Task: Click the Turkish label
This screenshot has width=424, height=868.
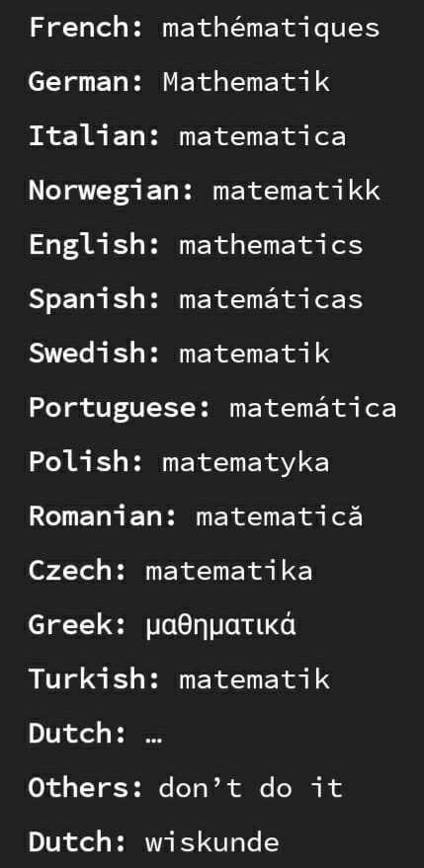Action: pyautogui.click(x=94, y=678)
